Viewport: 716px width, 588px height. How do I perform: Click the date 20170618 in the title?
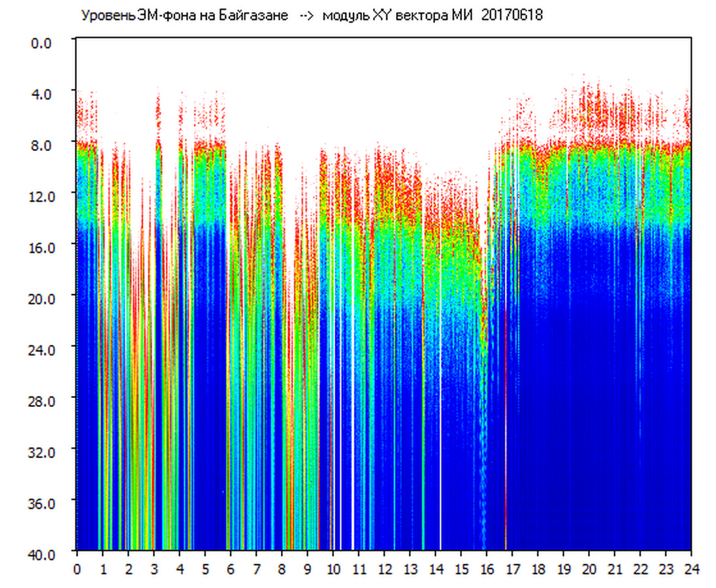pos(512,16)
